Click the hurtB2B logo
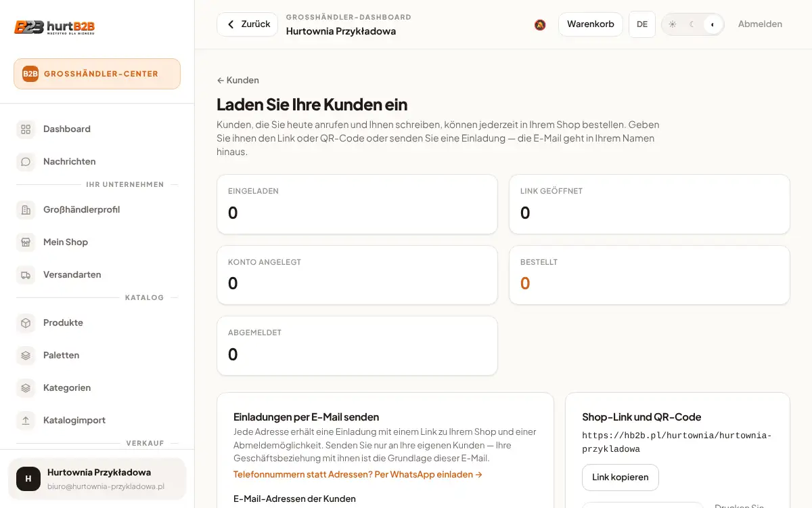812x508 pixels. 55,27
